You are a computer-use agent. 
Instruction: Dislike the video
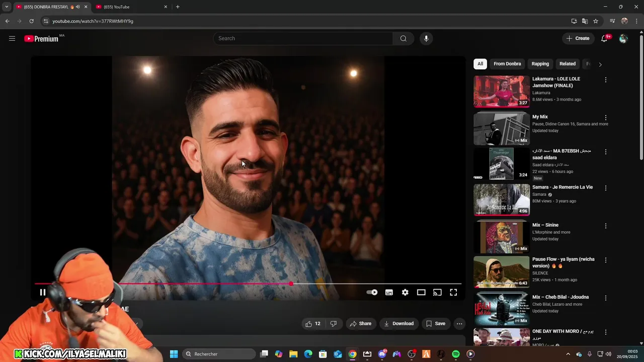334,324
